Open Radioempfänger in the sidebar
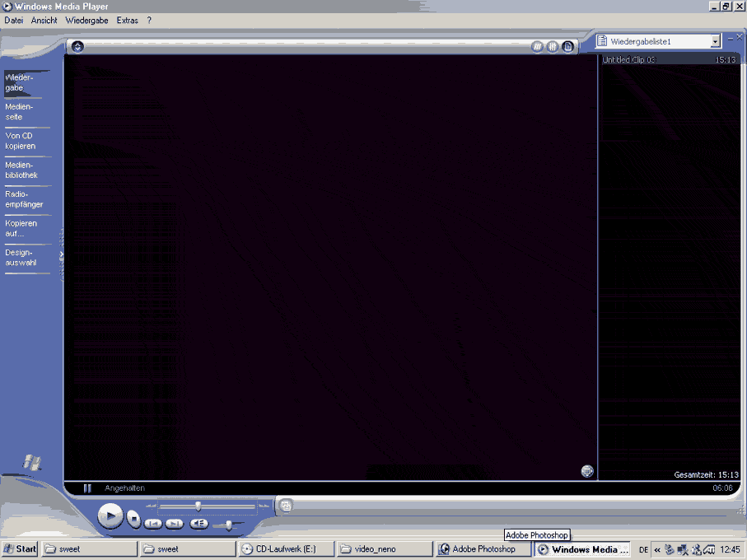 [24, 199]
